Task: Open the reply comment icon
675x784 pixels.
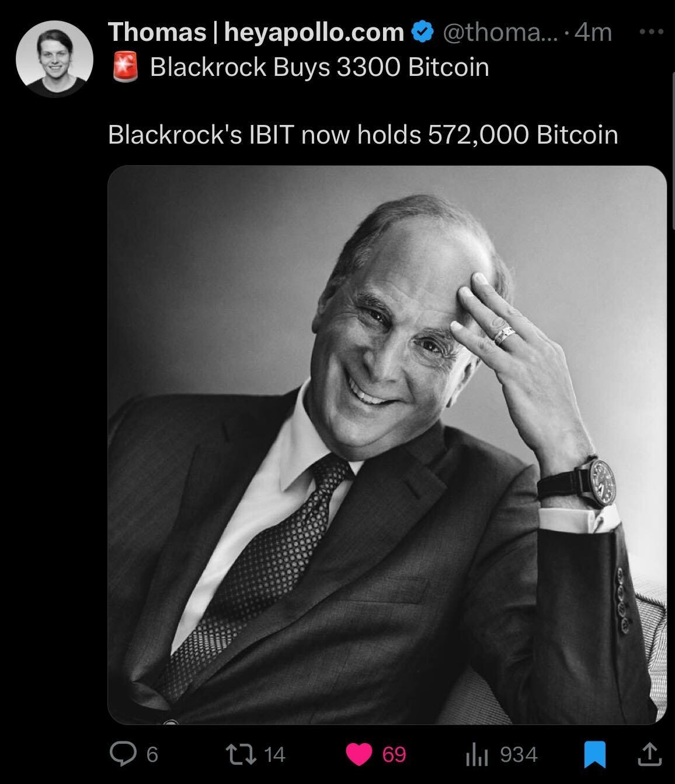Action: [x=123, y=755]
